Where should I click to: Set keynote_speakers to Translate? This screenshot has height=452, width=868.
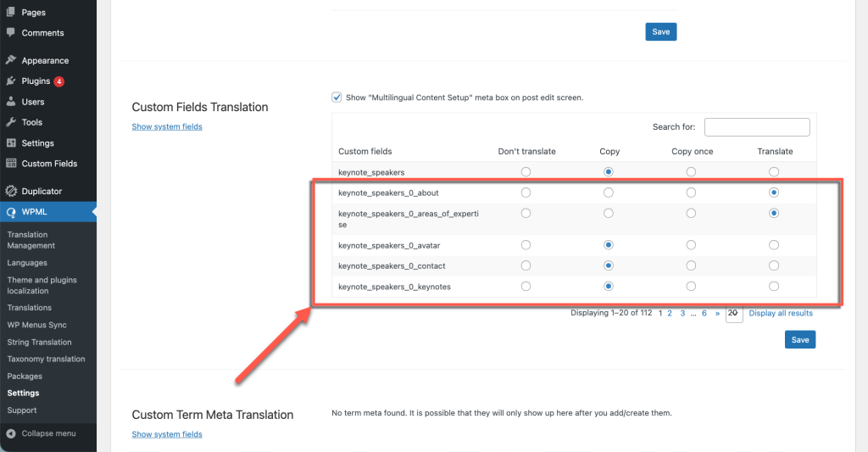(x=774, y=171)
